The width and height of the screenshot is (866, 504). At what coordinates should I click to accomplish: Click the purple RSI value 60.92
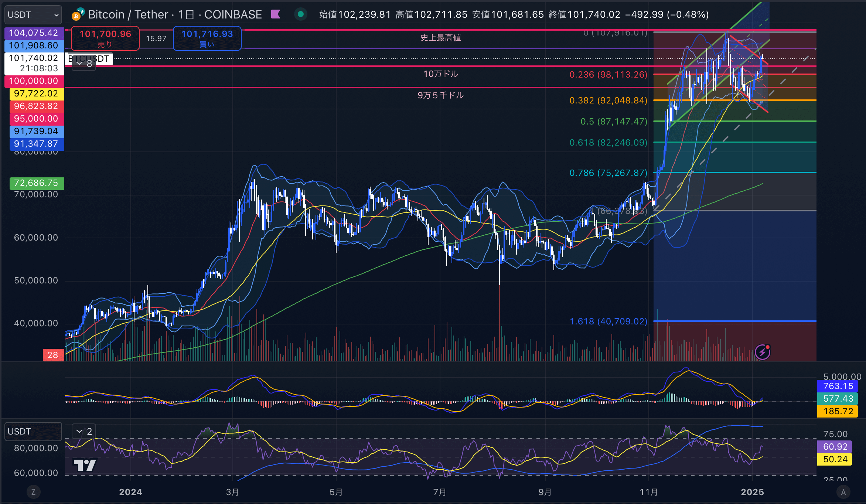point(835,447)
